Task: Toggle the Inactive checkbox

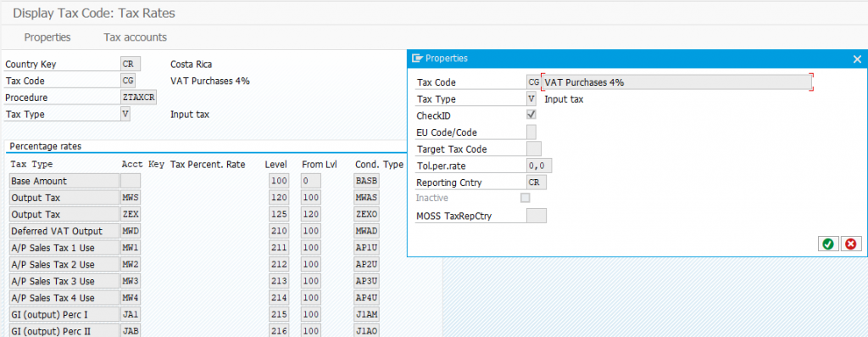Action: [525, 198]
